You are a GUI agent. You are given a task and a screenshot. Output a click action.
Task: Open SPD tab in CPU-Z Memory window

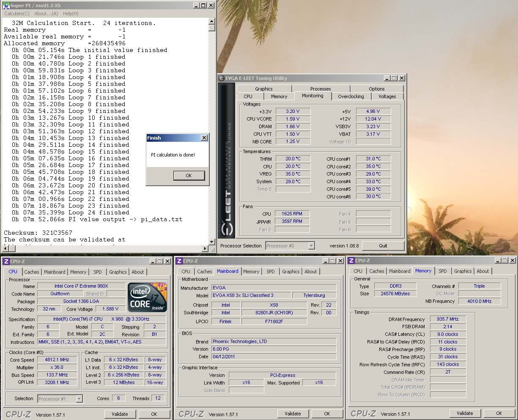(x=443, y=271)
